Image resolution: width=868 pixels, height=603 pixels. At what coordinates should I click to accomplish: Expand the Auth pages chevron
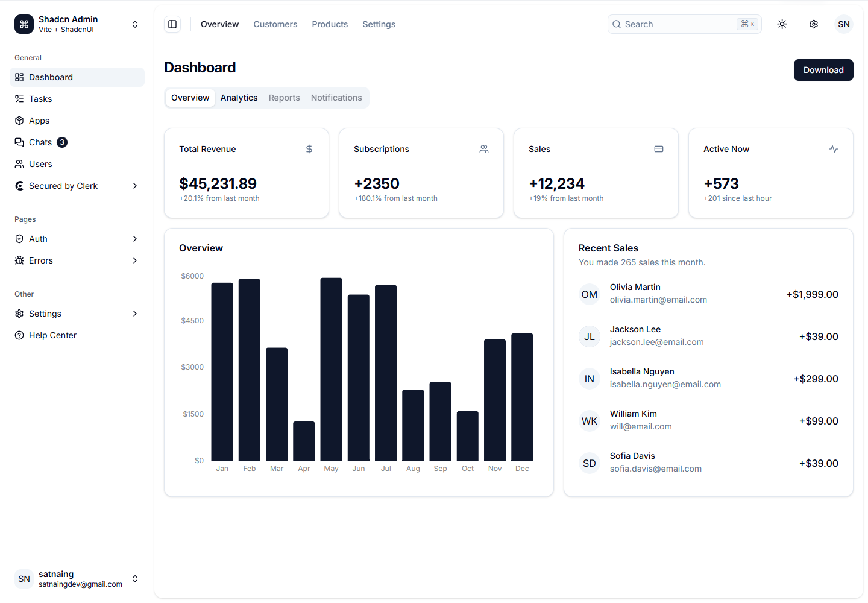[135, 239]
